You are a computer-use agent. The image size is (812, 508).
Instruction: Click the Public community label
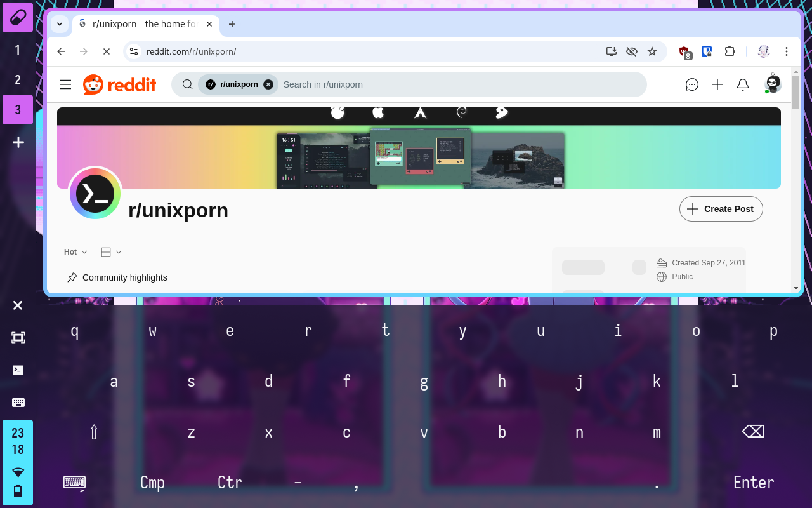(683, 277)
